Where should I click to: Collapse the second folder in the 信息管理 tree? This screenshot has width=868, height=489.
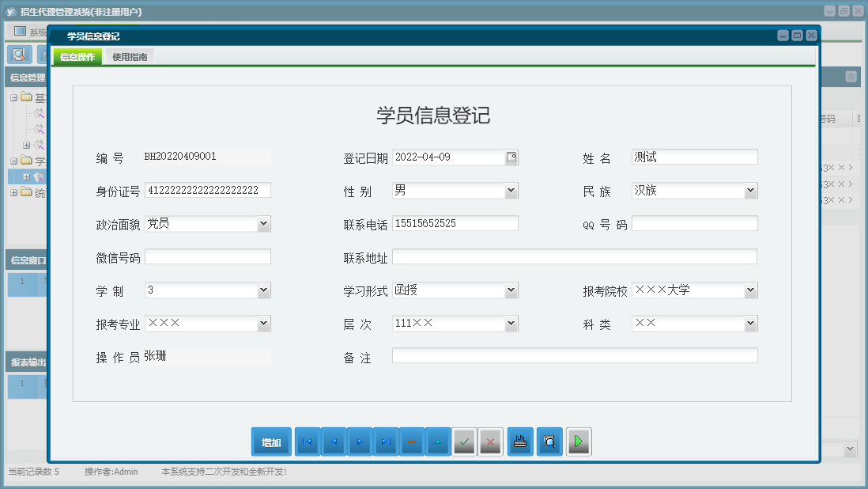(14, 161)
